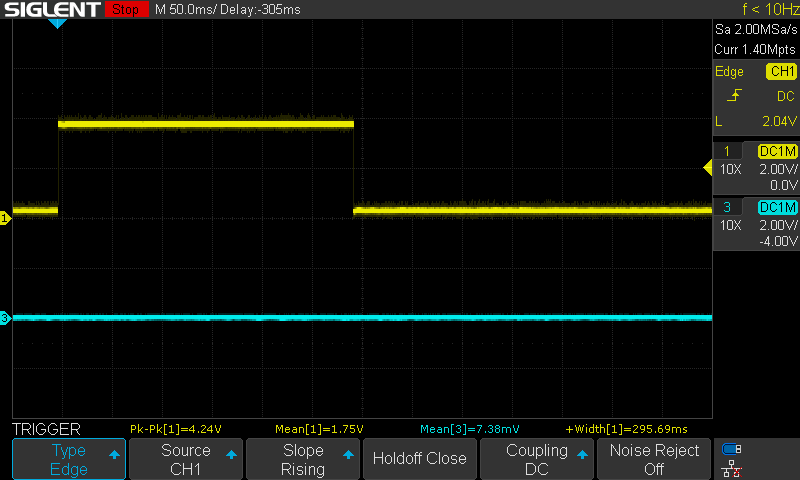Open the trigger Source CH1 dropdown
The height and width of the screenshot is (480, 800).
186,459
